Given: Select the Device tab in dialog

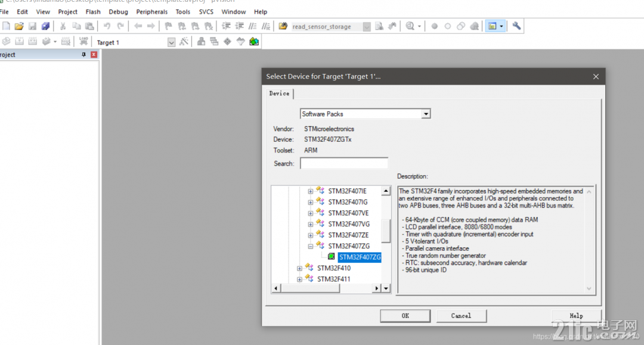Looking at the screenshot, I should 279,94.
